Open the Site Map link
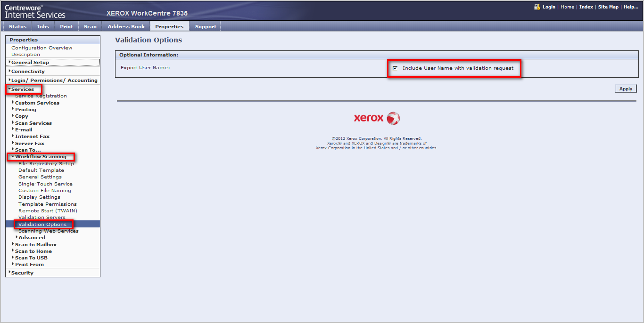The width and height of the screenshot is (644, 323). (608, 7)
